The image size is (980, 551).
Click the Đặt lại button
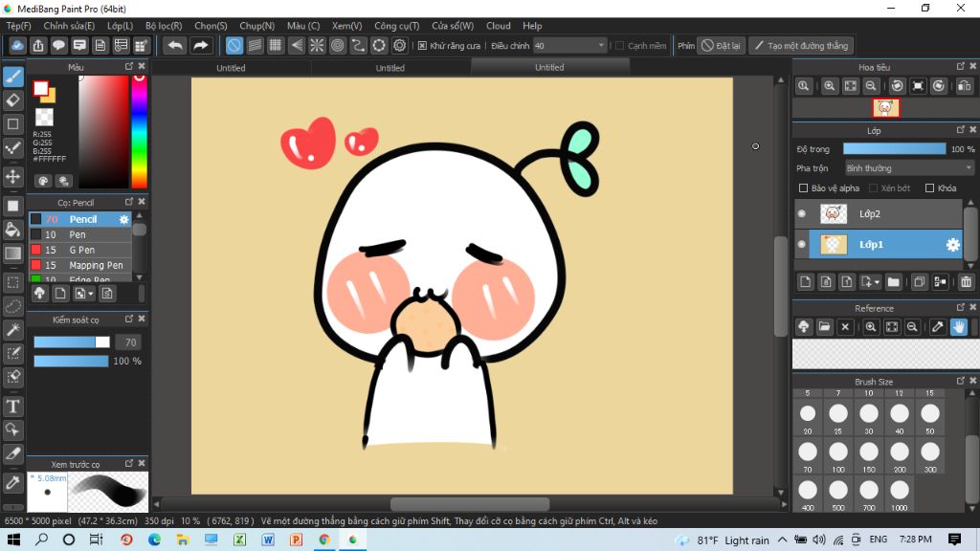(x=722, y=46)
